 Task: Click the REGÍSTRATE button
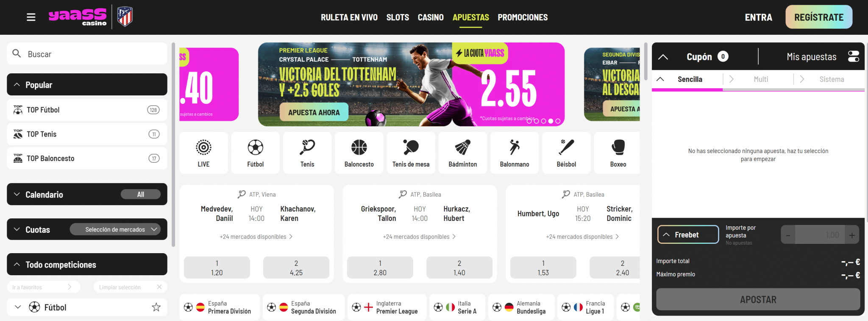click(819, 17)
